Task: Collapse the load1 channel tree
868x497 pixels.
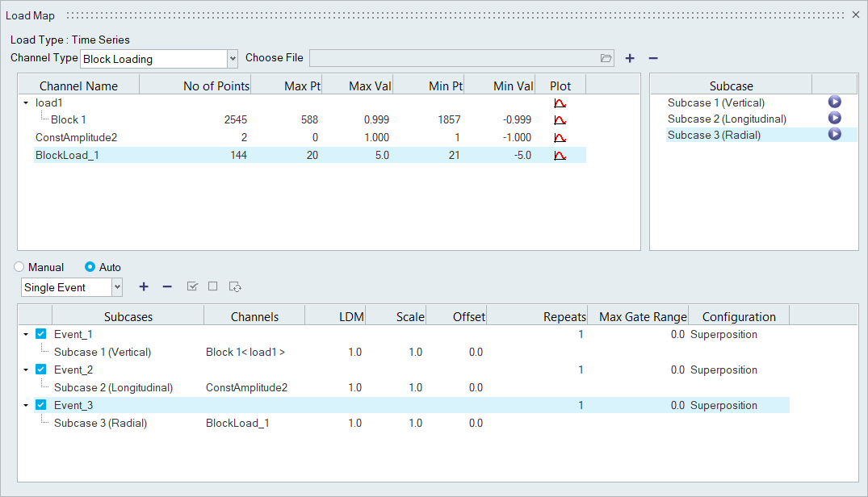Action: pos(26,103)
